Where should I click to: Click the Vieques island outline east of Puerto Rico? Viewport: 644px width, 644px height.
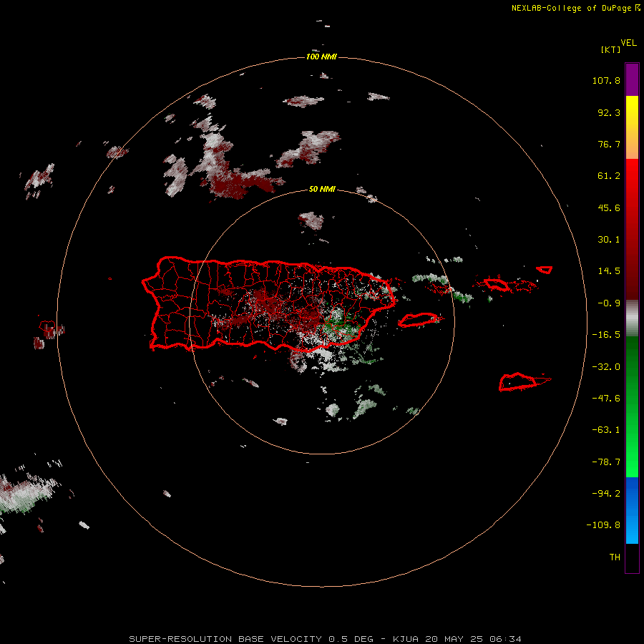pos(419,320)
